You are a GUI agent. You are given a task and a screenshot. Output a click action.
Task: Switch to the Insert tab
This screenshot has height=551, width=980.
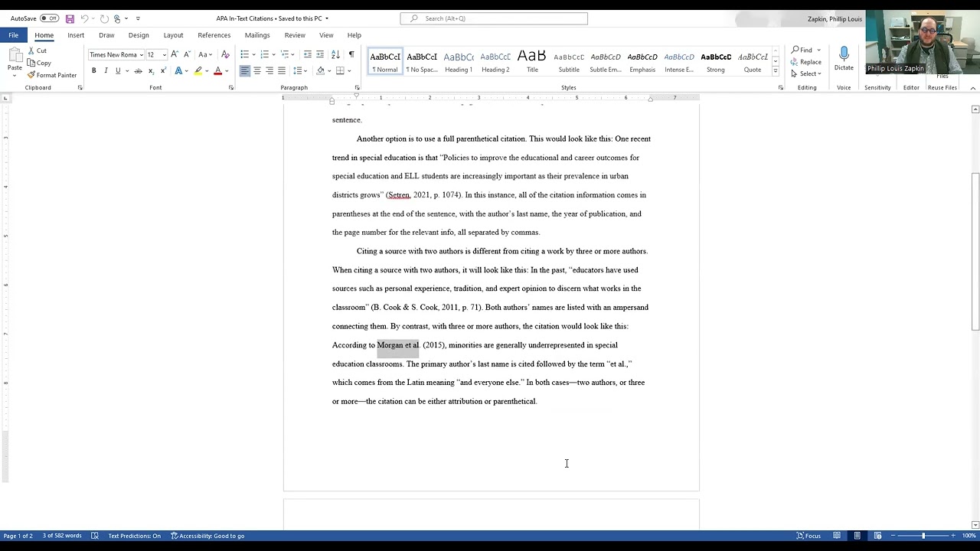(x=76, y=35)
